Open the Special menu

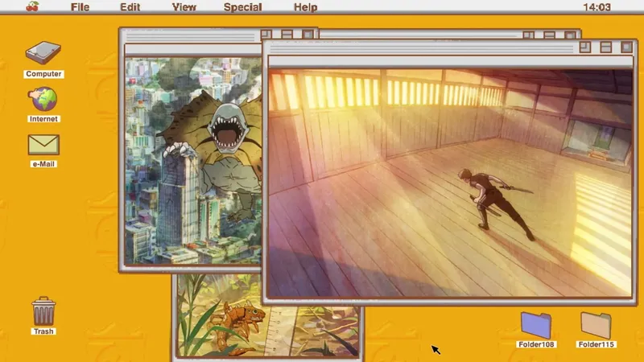[x=242, y=7]
